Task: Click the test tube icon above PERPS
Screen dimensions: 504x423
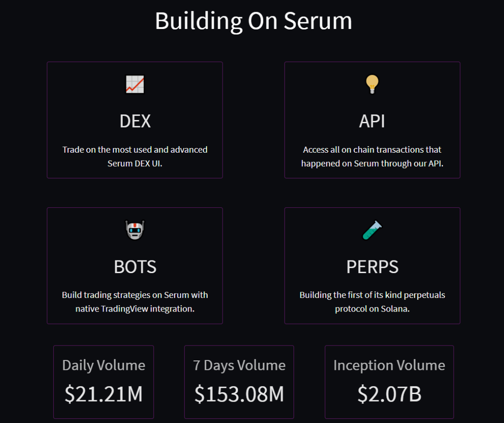Action: pyautogui.click(x=372, y=230)
